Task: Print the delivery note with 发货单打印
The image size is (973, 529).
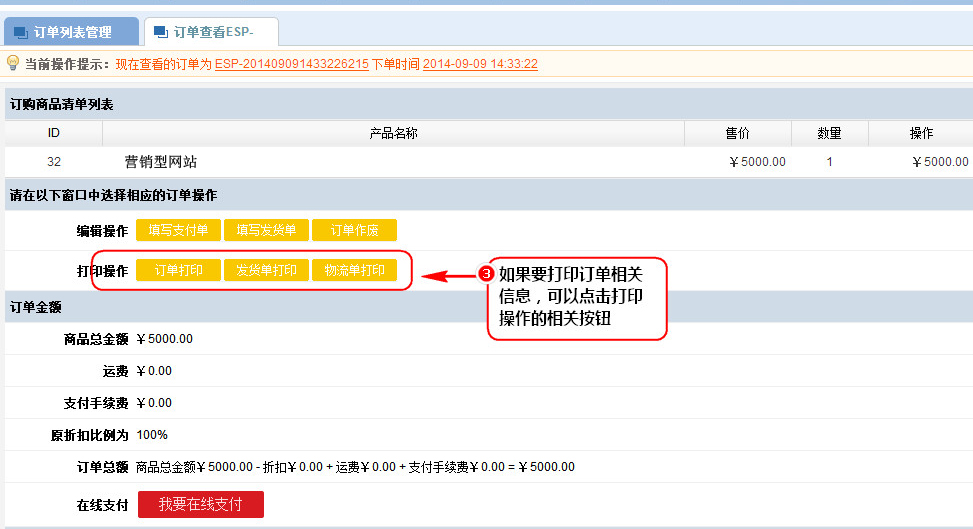Action: (x=266, y=270)
